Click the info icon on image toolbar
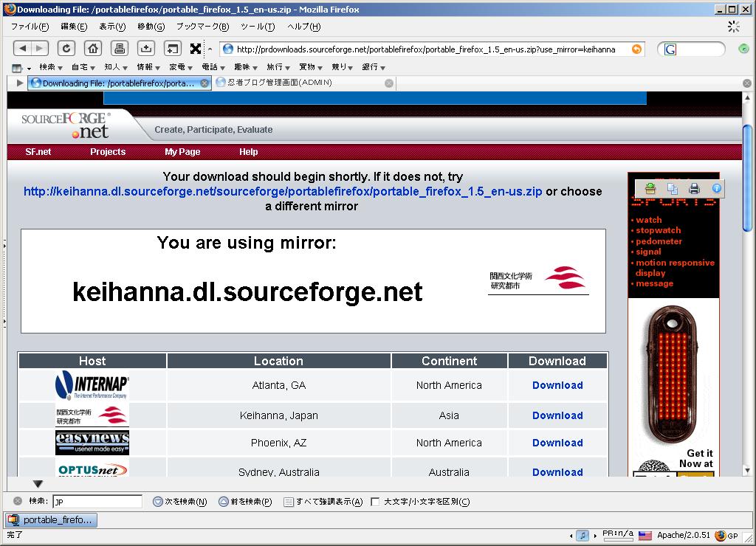756x546 pixels. (x=716, y=188)
